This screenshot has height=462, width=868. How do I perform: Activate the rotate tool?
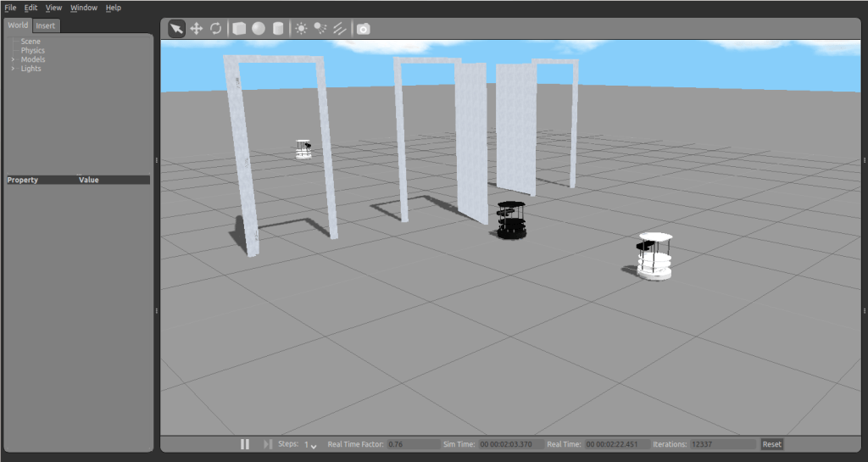coord(215,29)
